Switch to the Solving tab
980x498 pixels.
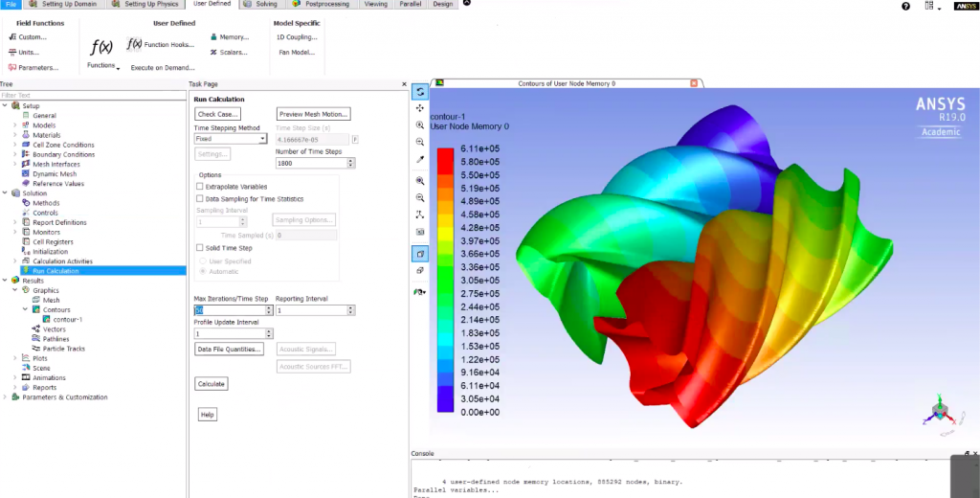pos(261,4)
